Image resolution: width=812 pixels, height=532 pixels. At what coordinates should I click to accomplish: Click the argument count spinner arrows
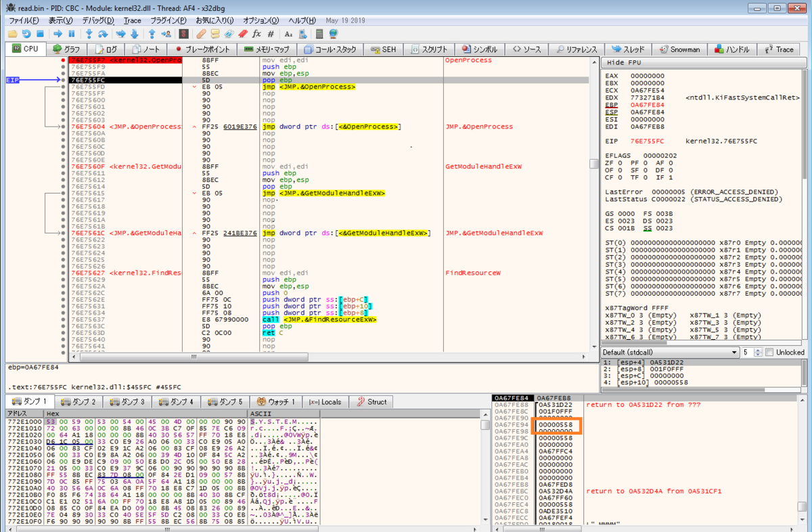(758, 353)
